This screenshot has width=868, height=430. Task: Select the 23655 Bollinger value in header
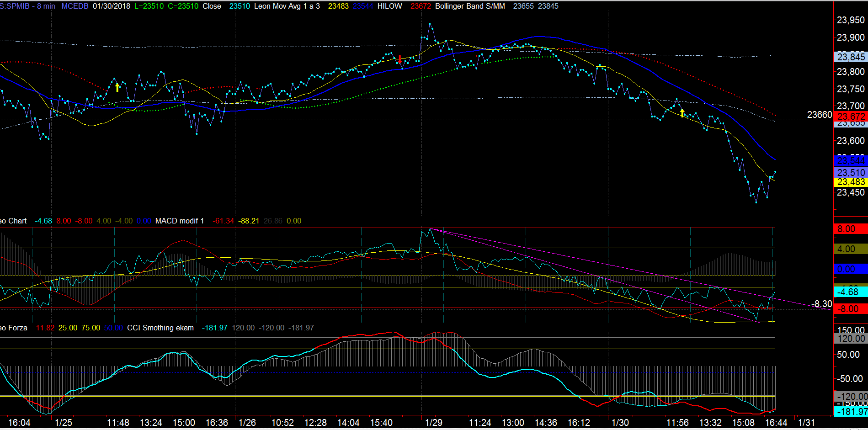[523, 6]
